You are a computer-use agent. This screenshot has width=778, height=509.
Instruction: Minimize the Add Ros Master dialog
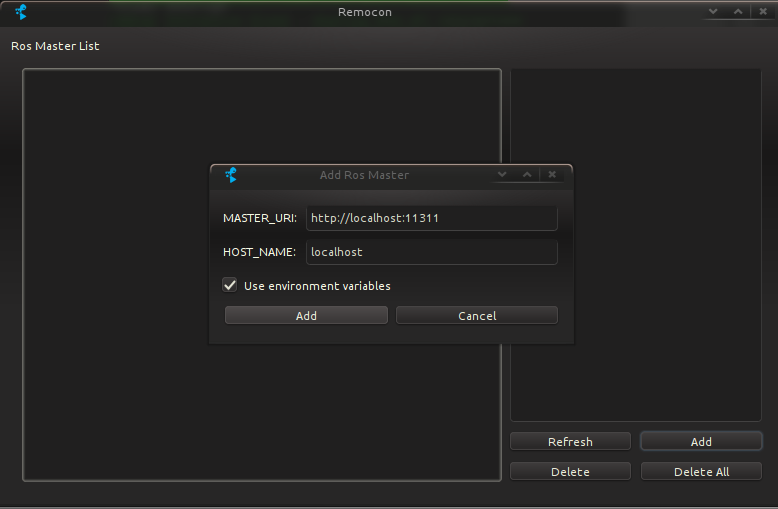[x=503, y=175]
